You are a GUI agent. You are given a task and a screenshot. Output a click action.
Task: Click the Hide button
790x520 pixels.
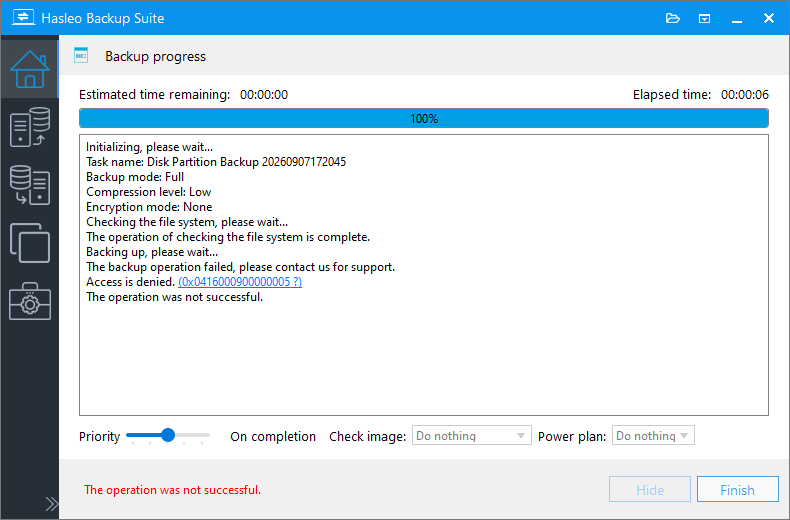click(649, 489)
